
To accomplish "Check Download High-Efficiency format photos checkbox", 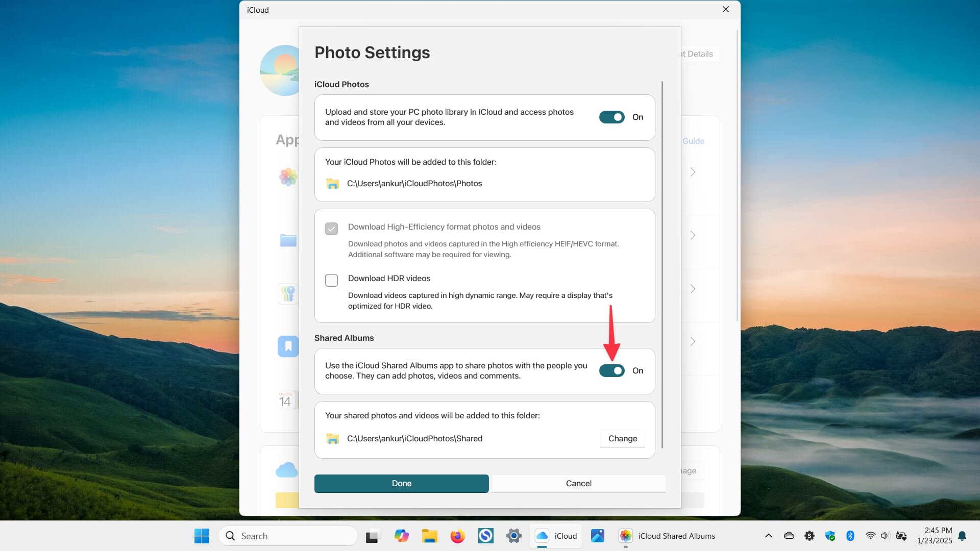I will click(331, 229).
